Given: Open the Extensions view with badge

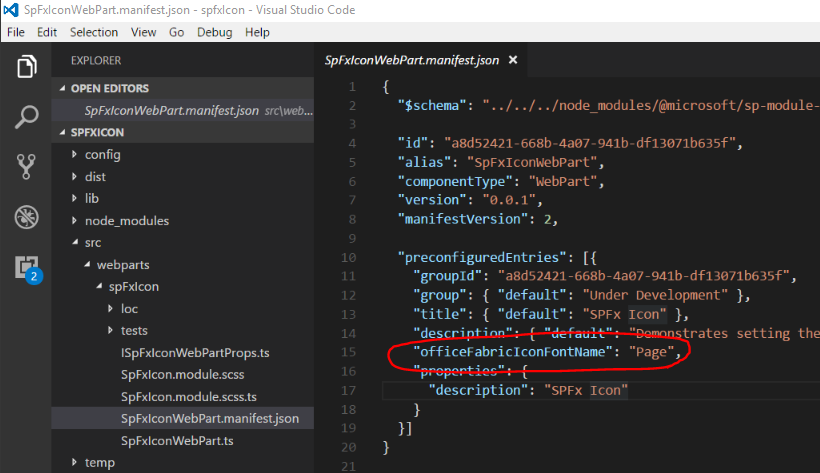Looking at the screenshot, I should point(26,266).
